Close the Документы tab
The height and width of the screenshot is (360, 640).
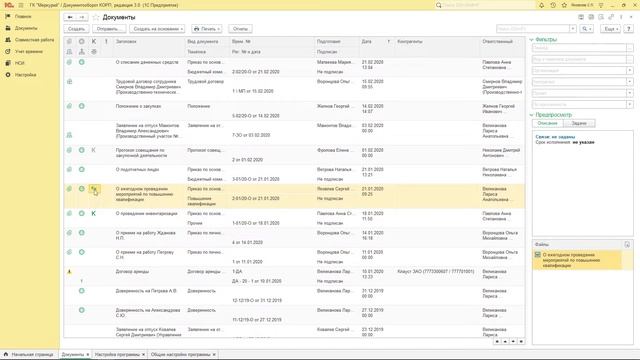[x=88, y=355]
